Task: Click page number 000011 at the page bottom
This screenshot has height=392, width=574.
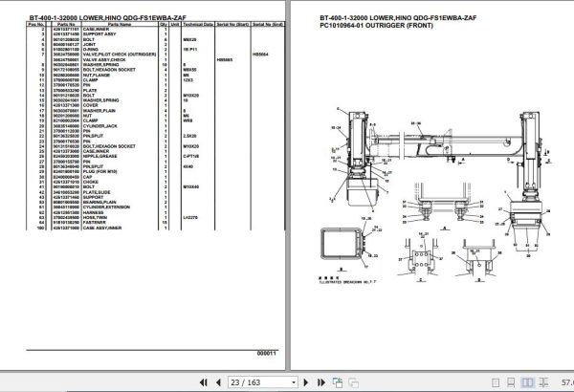Action: (266, 354)
